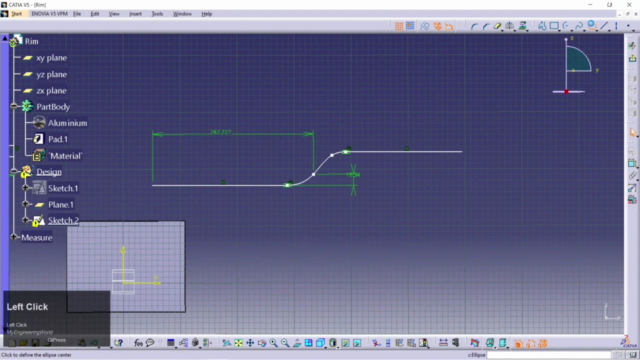Click Fit All In icon

point(238,343)
